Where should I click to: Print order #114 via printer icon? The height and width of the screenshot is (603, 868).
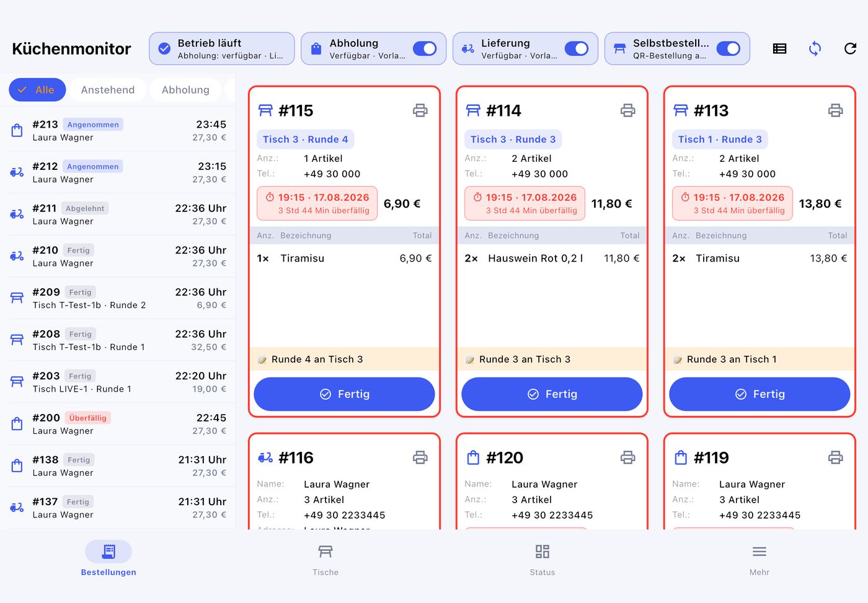(x=628, y=110)
